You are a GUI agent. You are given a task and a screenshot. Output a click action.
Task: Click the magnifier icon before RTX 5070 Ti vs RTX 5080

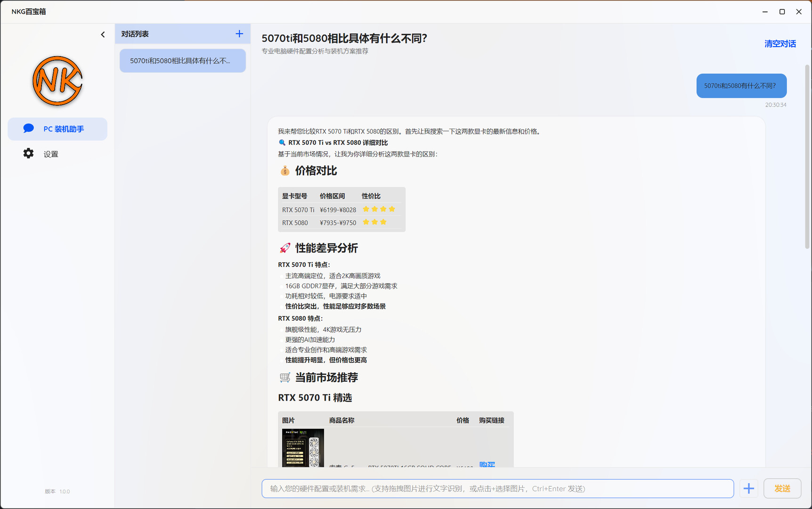(283, 142)
